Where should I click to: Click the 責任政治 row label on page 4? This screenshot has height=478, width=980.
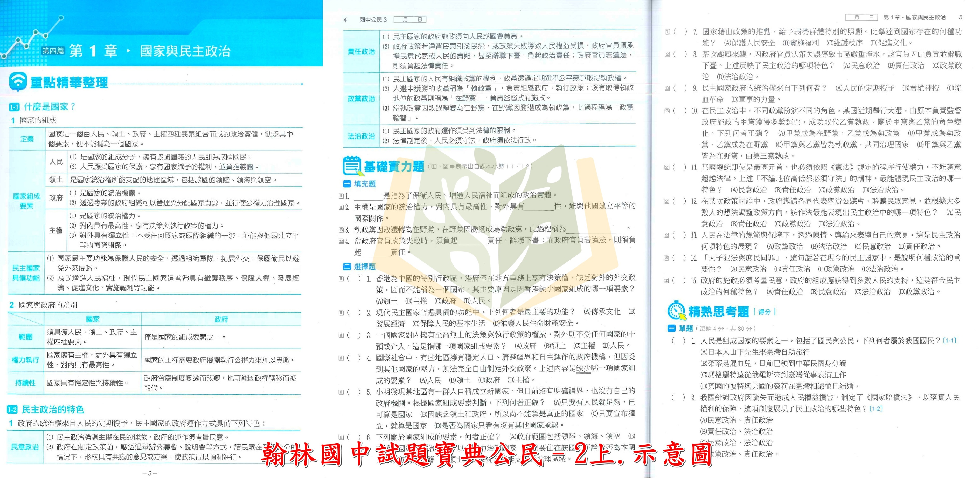coord(362,52)
